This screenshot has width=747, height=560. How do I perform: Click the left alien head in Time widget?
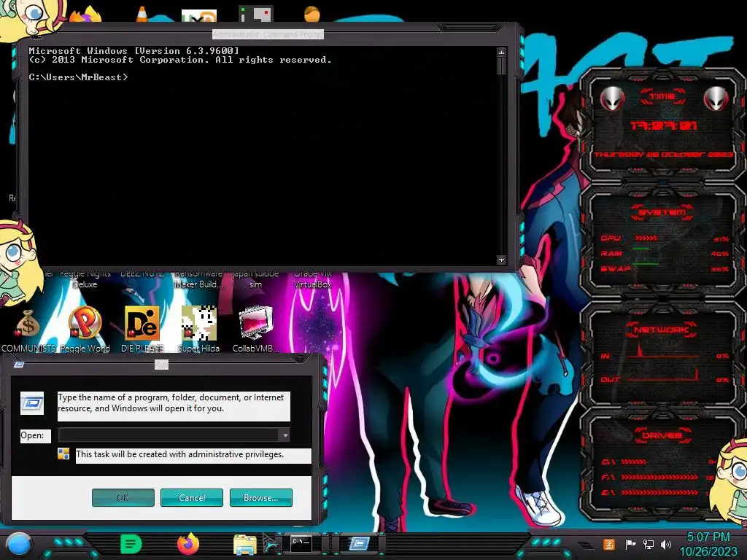point(612,98)
